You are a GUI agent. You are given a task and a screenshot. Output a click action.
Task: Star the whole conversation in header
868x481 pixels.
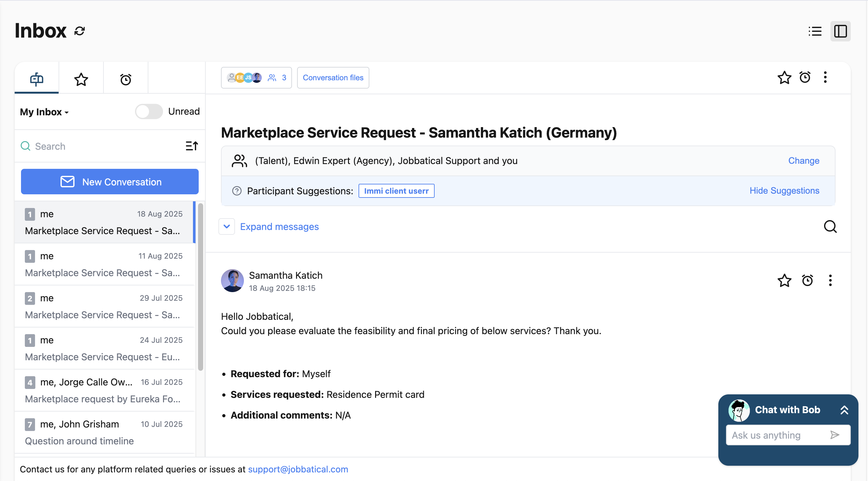tap(784, 77)
